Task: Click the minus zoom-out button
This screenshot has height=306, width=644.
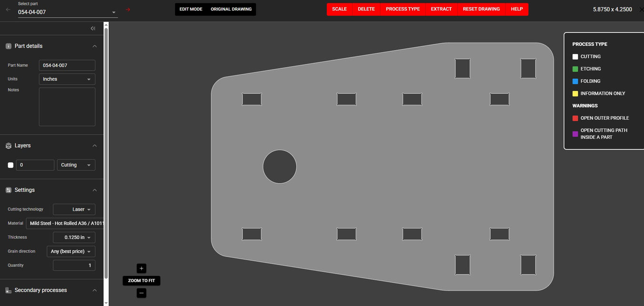Action: pos(141,293)
